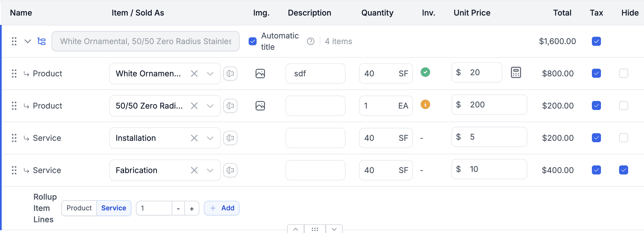Uncheck the Automatic title checkbox
The image size is (644, 233).
[252, 42]
